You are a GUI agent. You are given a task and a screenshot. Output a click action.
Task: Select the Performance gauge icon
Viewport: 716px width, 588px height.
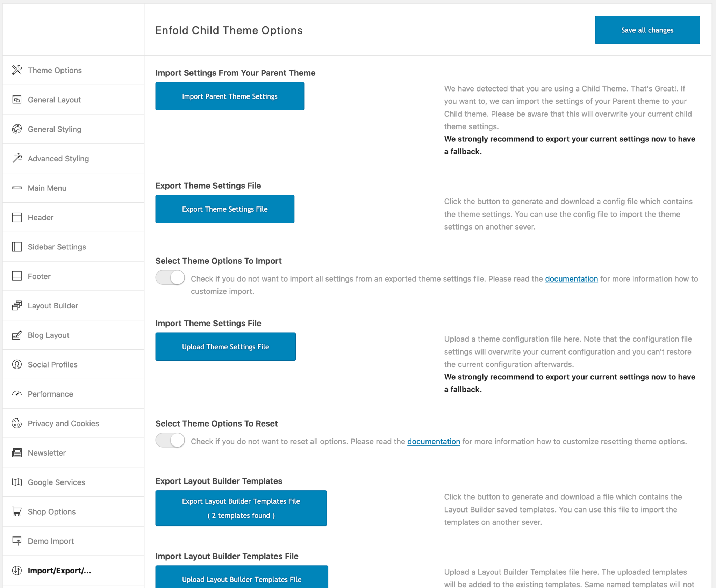[x=16, y=394]
